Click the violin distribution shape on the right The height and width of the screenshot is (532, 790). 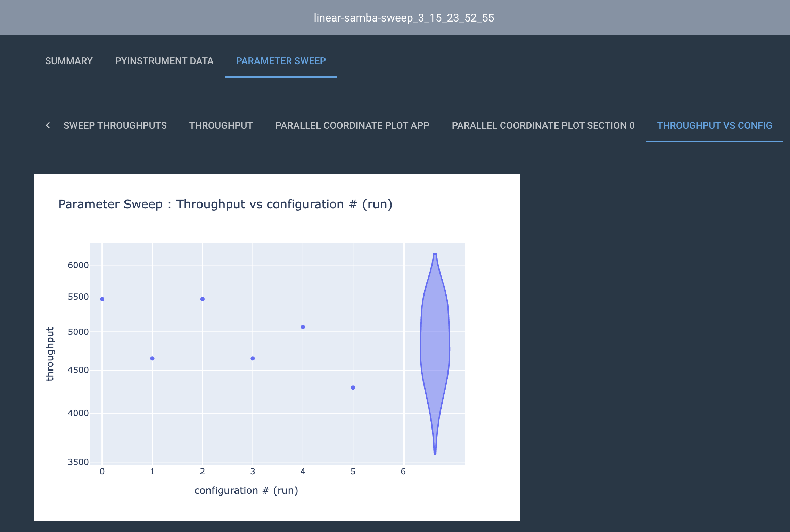435,342
